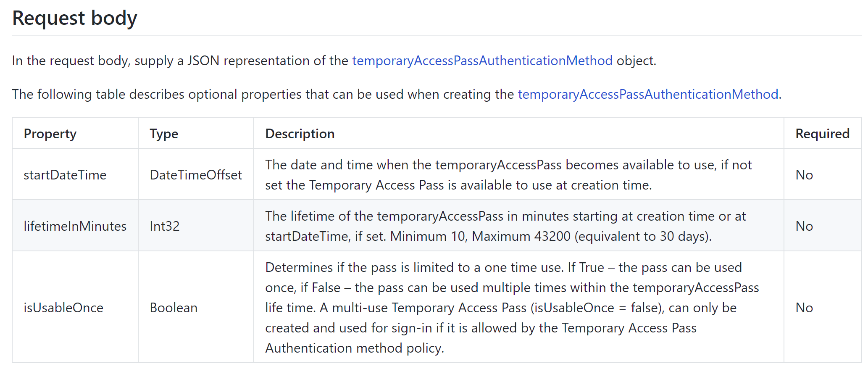868x369 pixels.
Task: Click the "Description" column header
Action: point(300,134)
